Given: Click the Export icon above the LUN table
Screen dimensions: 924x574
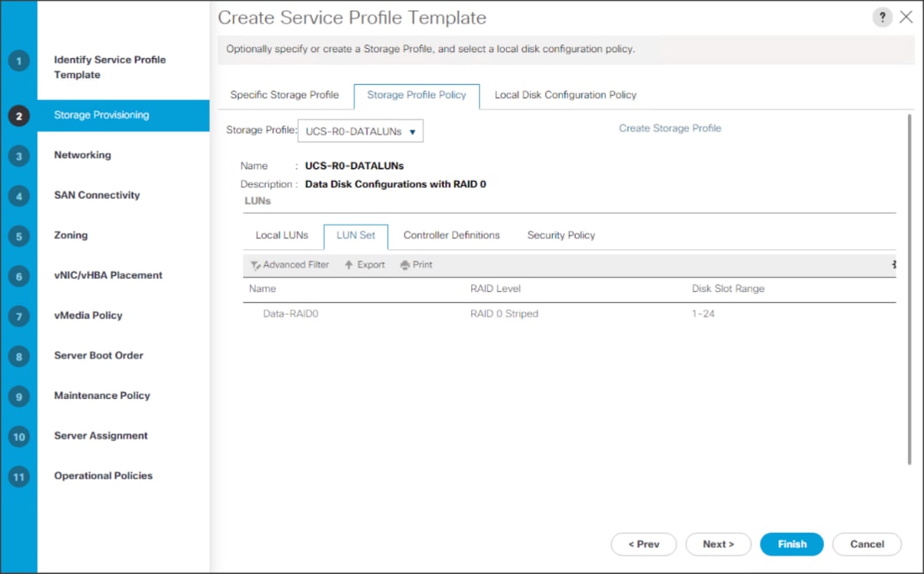Looking at the screenshot, I should [x=364, y=264].
